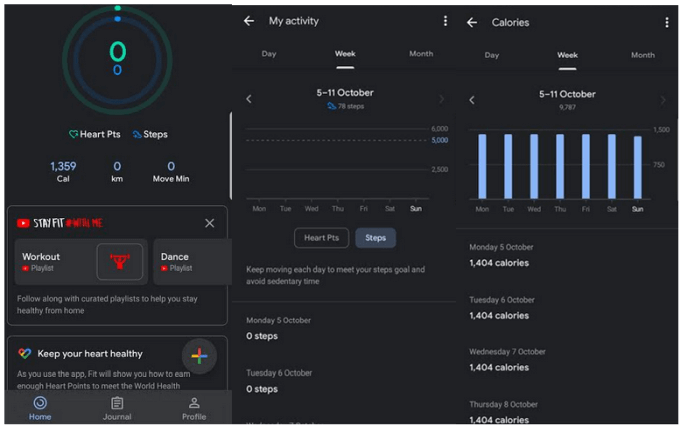Switch to Day tab in My activity
Viewport: 680px width, 426px height.
269,54
